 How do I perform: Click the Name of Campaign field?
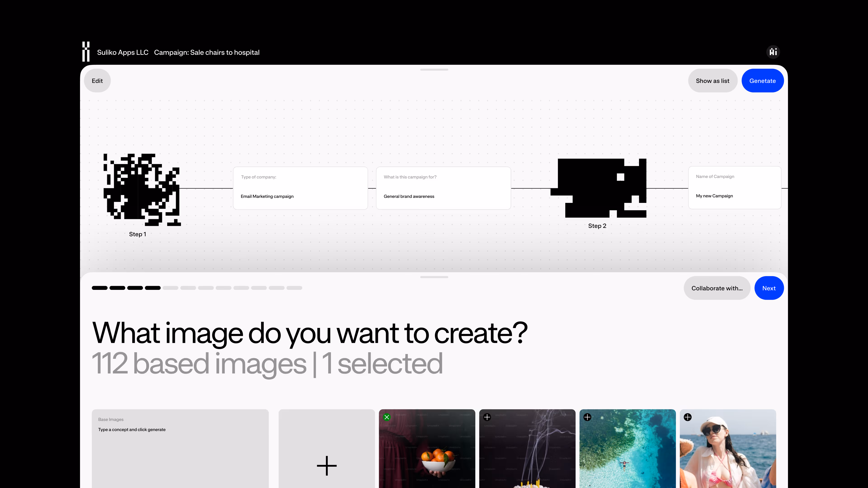click(735, 188)
